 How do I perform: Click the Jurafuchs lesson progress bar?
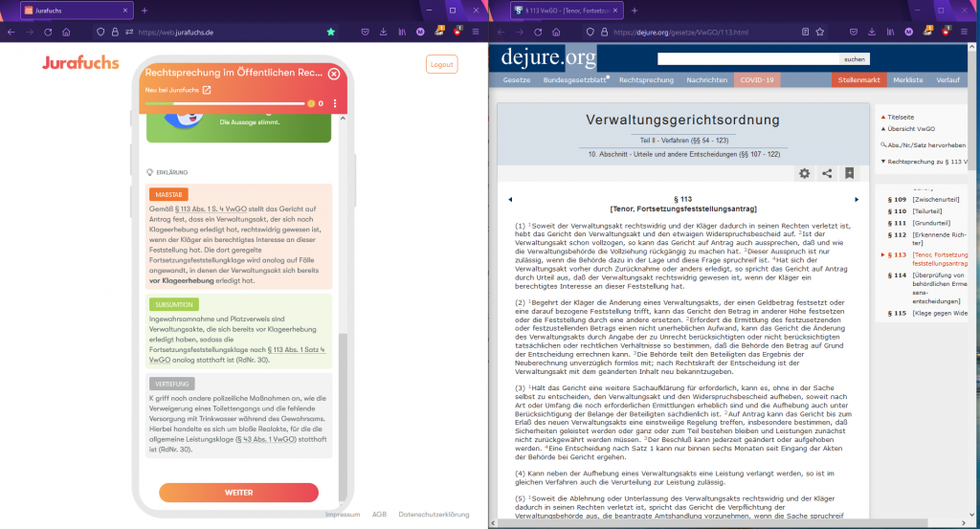point(225,103)
